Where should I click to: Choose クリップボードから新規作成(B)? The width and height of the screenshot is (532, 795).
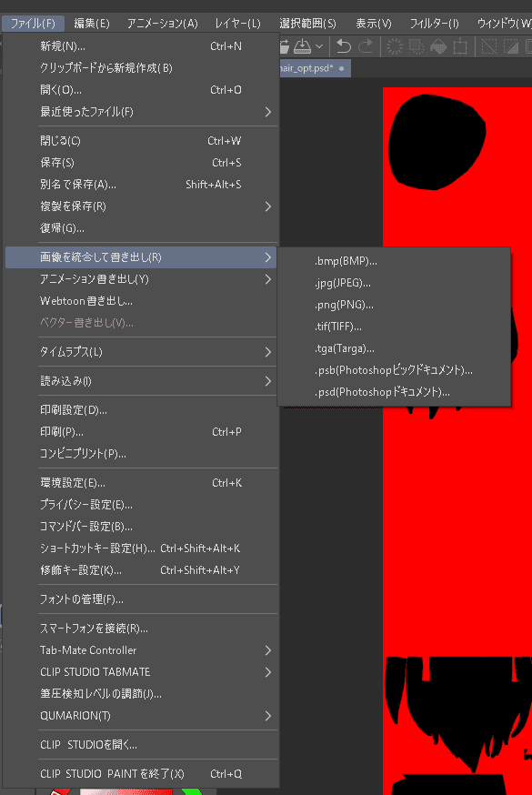point(141,68)
